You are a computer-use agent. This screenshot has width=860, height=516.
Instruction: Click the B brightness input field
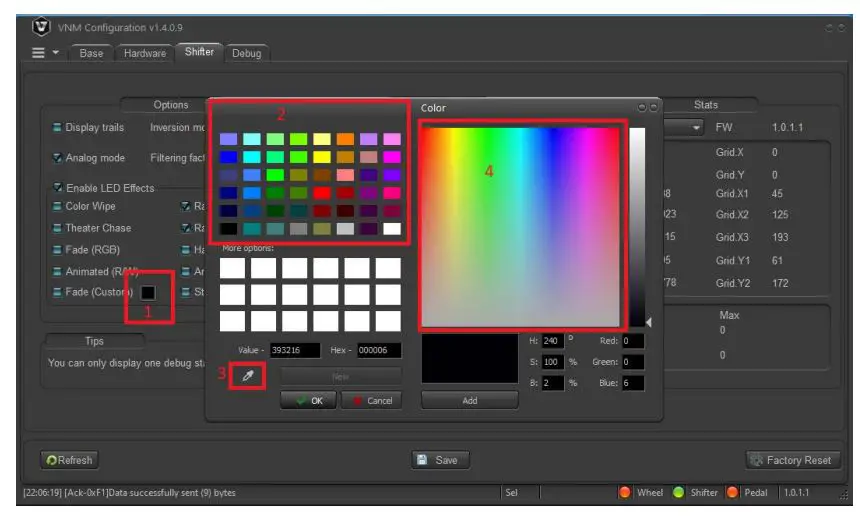pyautogui.click(x=552, y=383)
